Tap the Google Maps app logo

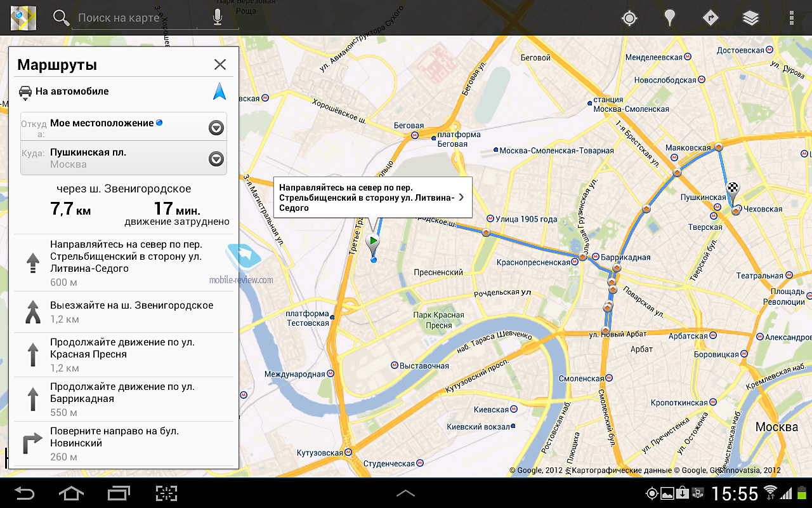click(x=23, y=18)
